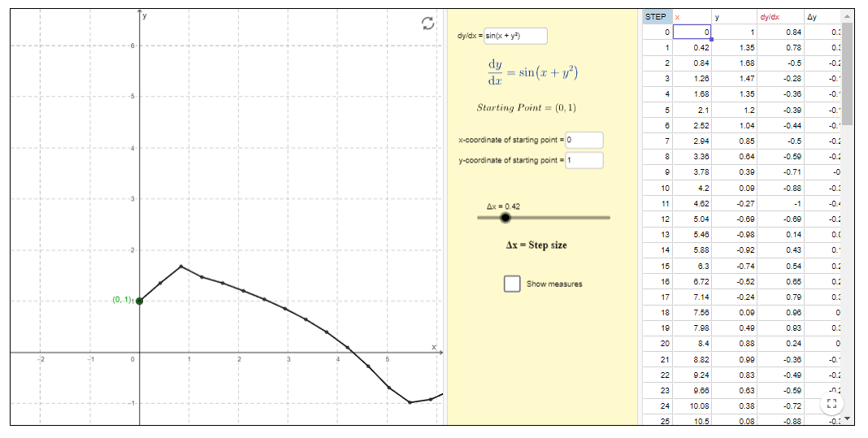Select the Δy column header

click(x=822, y=16)
